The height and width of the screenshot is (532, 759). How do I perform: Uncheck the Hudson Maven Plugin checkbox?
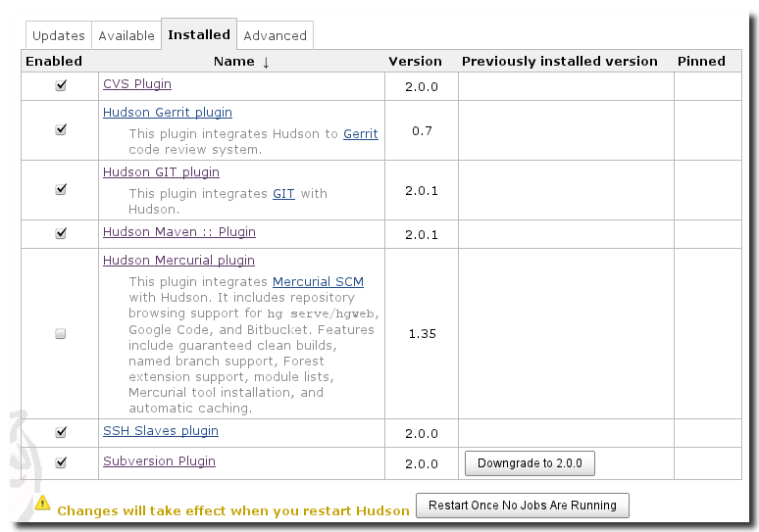click(x=61, y=233)
